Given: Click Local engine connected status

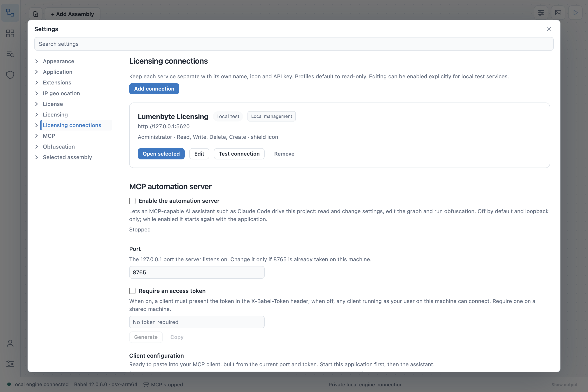Looking at the screenshot, I should point(38,385).
